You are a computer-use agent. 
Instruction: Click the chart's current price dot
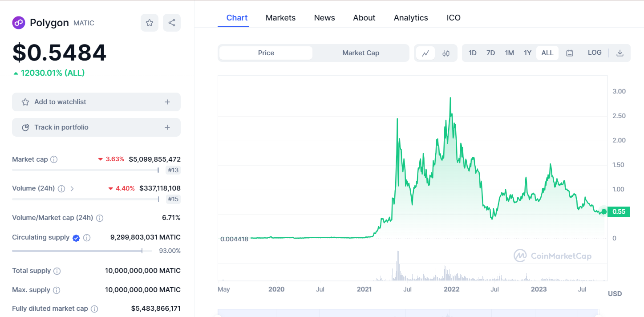click(x=603, y=211)
